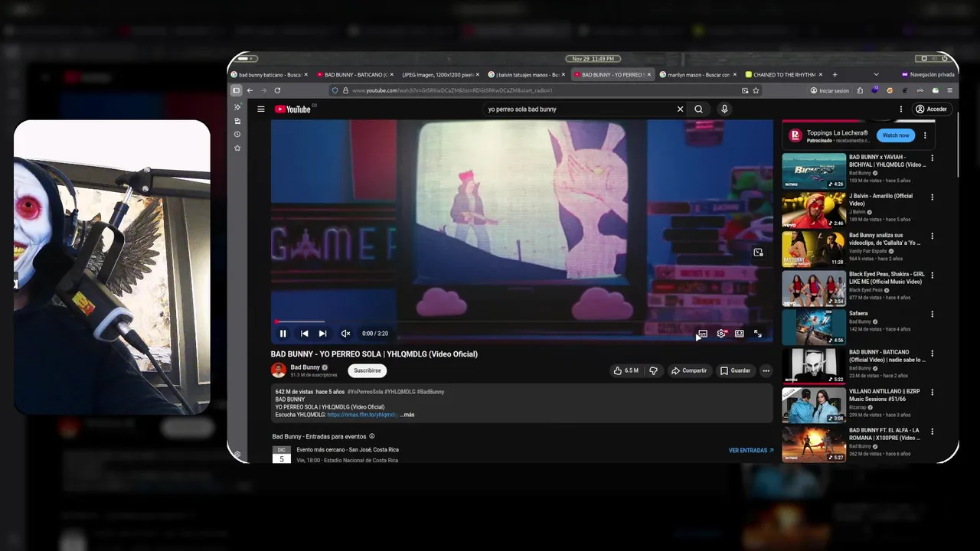Enter fullscreen with the player expand icon
Viewport: 980px width, 551px height.
(757, 334)
